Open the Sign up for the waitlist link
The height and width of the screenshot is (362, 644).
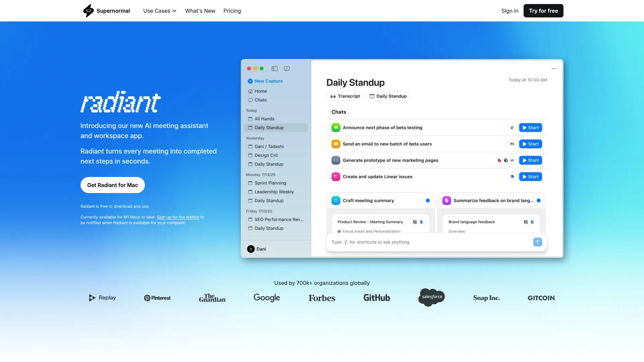178,217
